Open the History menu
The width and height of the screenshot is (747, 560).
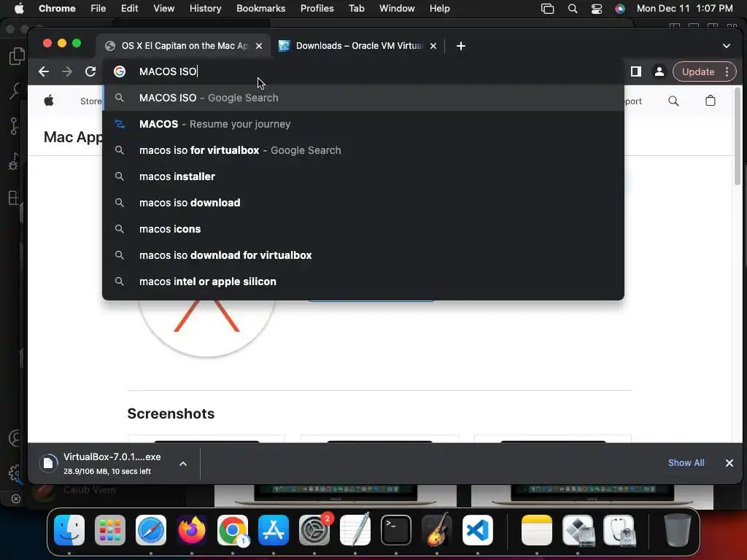[205, 8]
